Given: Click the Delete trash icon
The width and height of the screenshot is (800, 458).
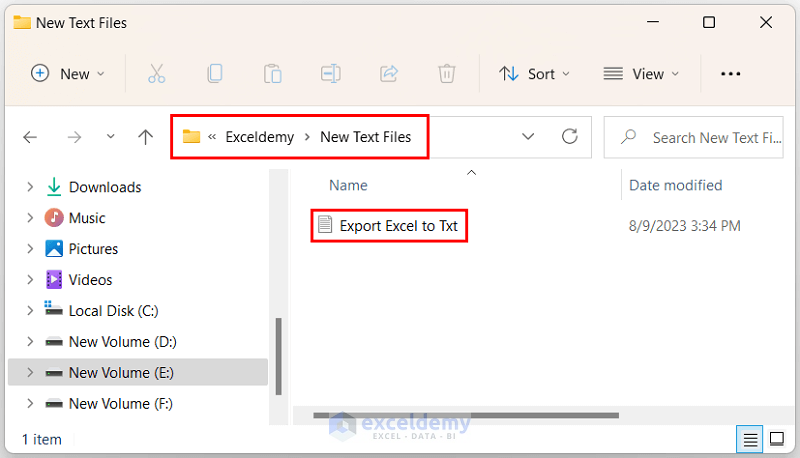Looking at the screenshot, I should coord(447,73).
